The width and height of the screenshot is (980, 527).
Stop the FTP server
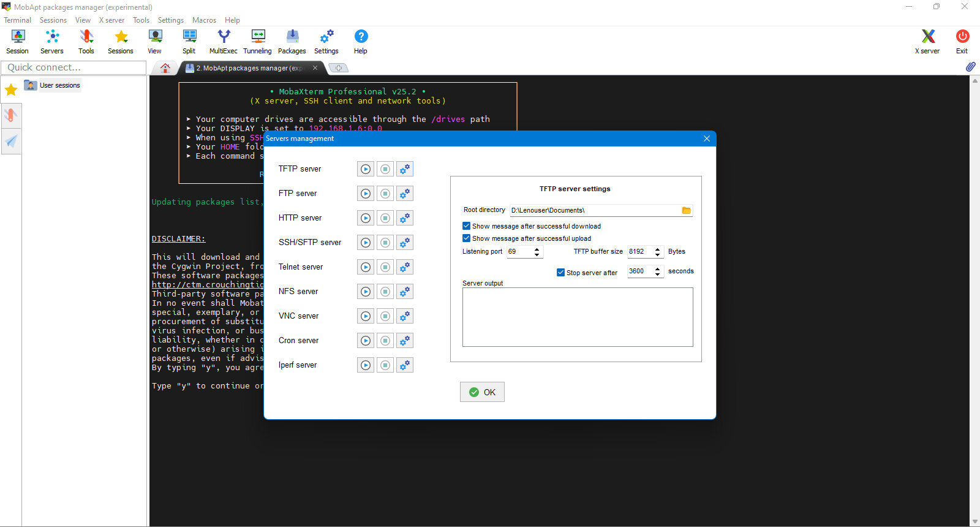[385, 194]
